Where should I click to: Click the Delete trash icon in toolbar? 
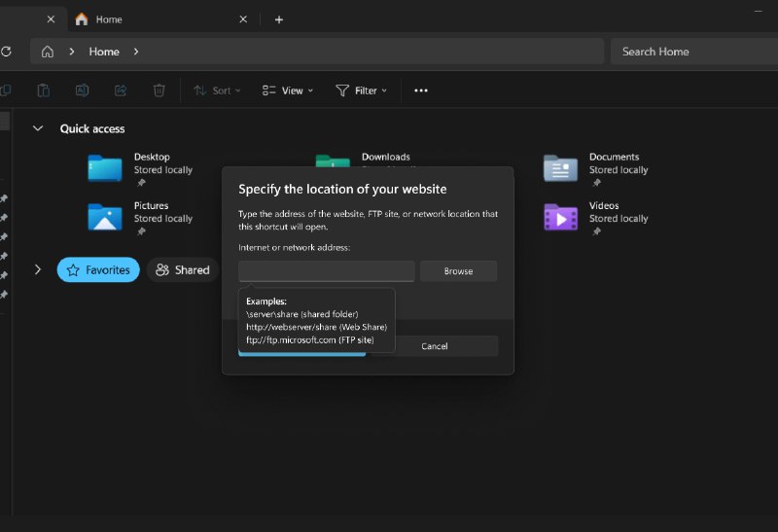159,90
